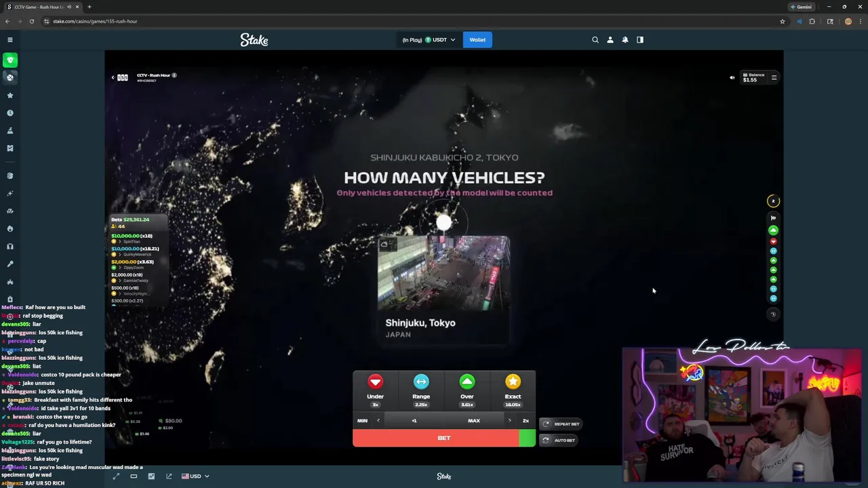The width and height of the screenshot is (868, 488).
Task: Toggle fullscreen game mode in footer
Action: click(116, 476)
